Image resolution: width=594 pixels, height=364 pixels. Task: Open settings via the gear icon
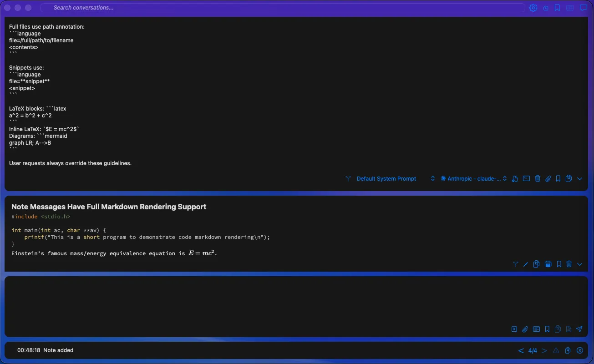(x=533, y=8)
